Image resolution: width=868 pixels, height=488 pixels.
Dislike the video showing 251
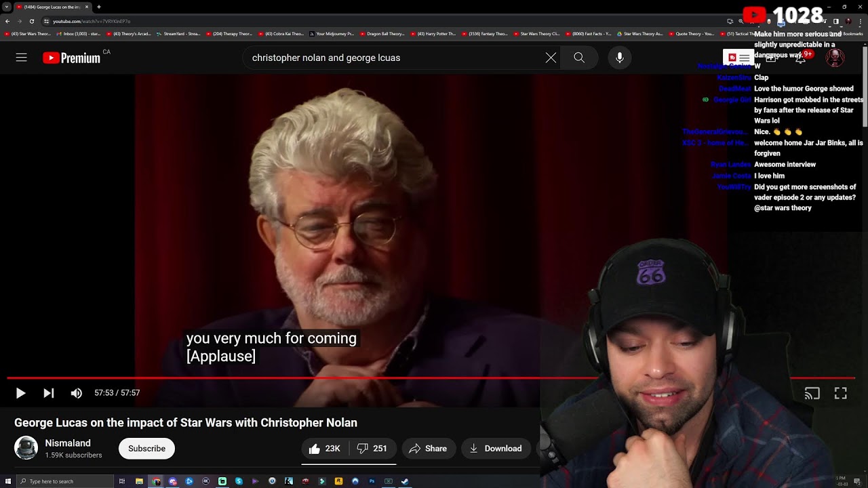pyautogui.click(x=372, y=449)
